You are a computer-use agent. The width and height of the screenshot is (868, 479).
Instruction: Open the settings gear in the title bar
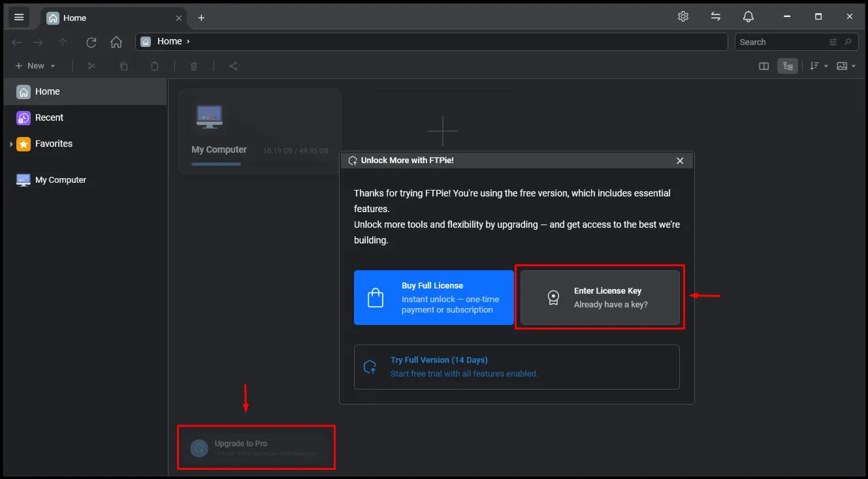pos(683,17)
